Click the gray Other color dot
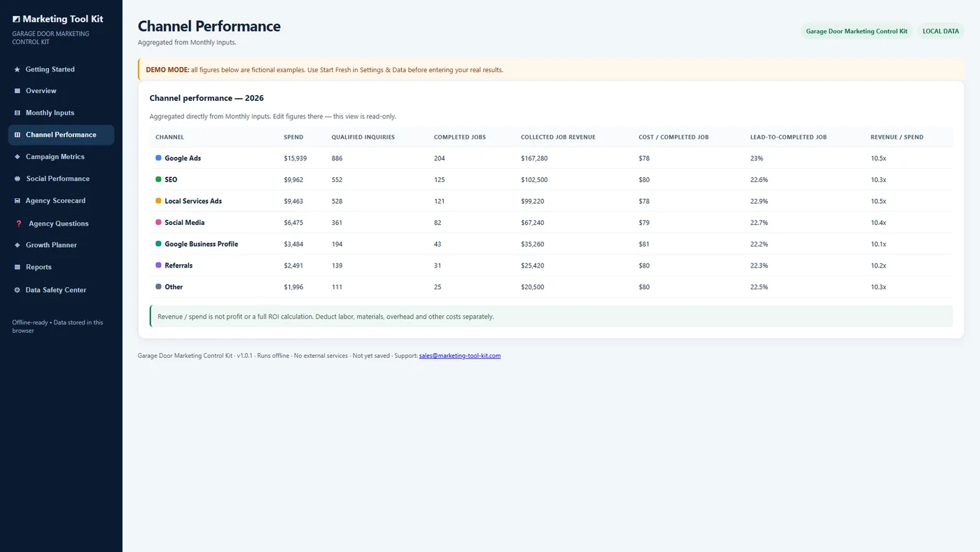 coord(158,287)
